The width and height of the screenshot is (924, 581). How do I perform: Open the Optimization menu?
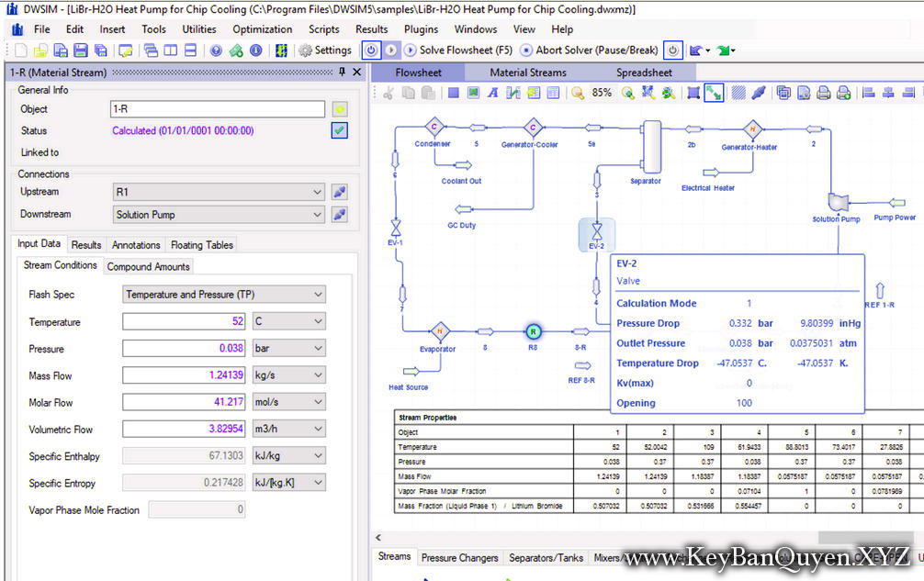tap(262, 28)
